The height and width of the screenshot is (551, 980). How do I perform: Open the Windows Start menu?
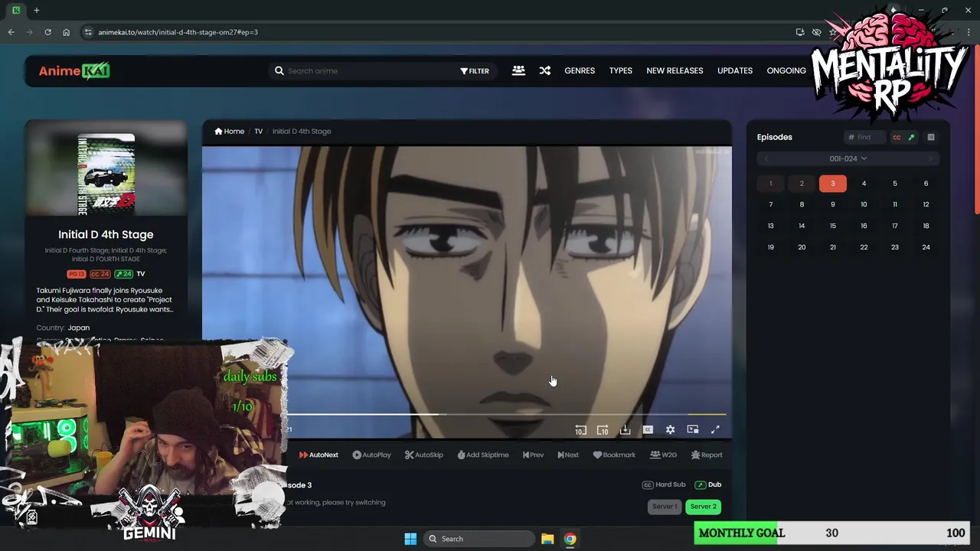410,539
